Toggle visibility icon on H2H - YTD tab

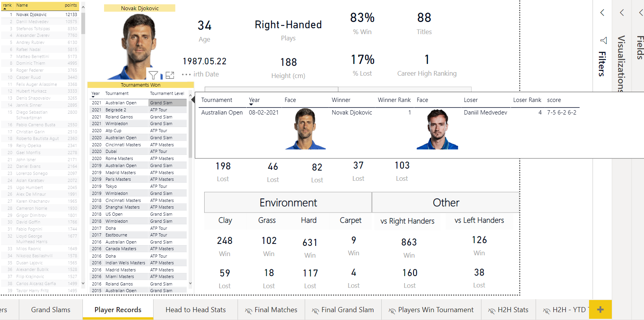coord(547,310)
